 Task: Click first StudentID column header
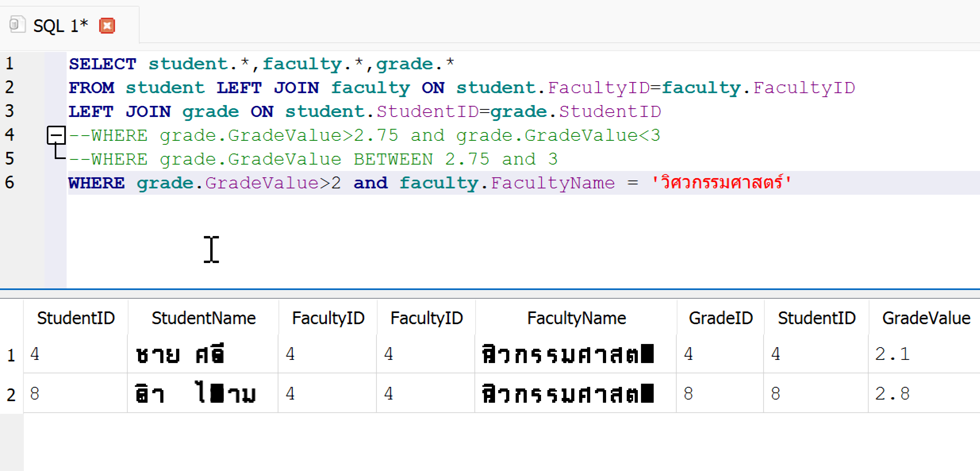tap(76, 318)
